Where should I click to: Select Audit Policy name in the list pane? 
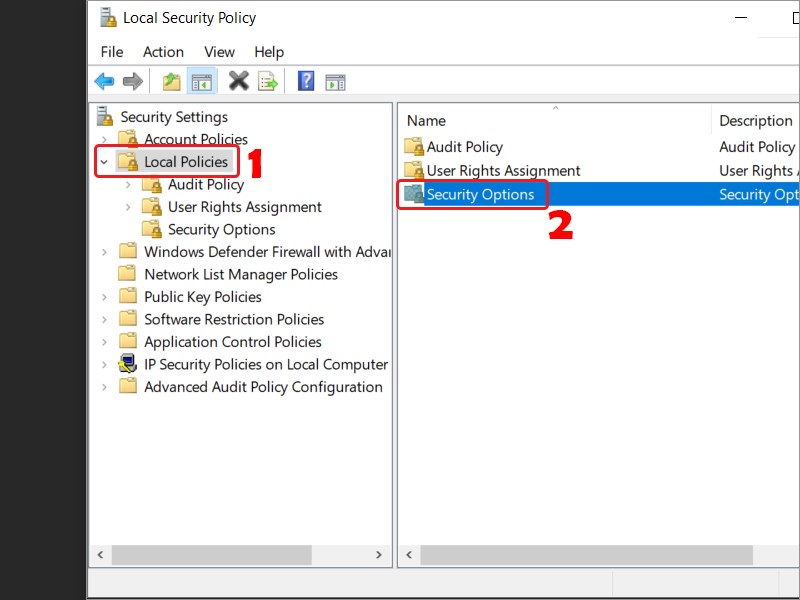[465, 147]
